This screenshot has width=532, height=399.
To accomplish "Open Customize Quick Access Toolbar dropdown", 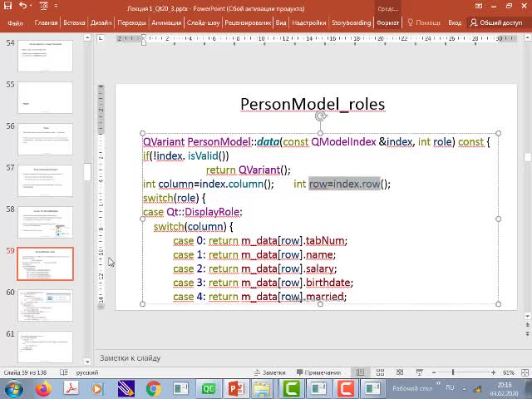I will coord(56,6).
